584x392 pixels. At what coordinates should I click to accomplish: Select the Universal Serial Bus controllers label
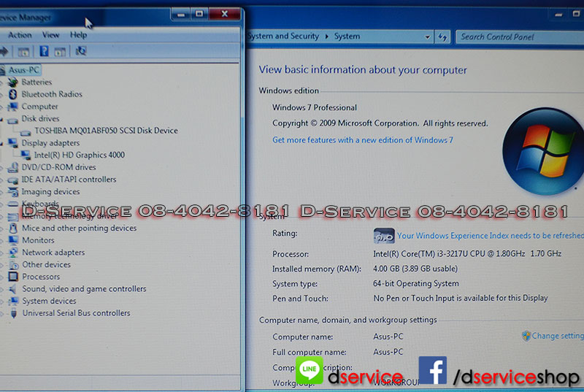click(77, 313)
